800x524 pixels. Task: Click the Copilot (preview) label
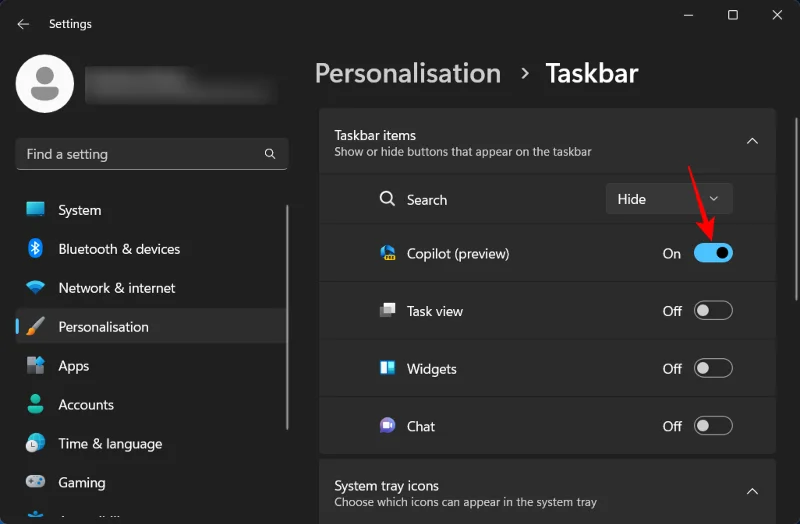tap(458, 254)
